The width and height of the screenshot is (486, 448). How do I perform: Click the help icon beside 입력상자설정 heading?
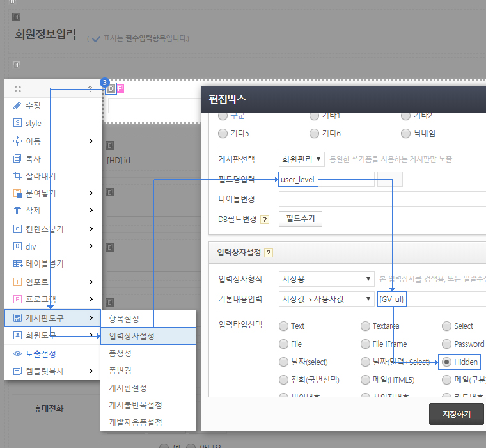269,253
